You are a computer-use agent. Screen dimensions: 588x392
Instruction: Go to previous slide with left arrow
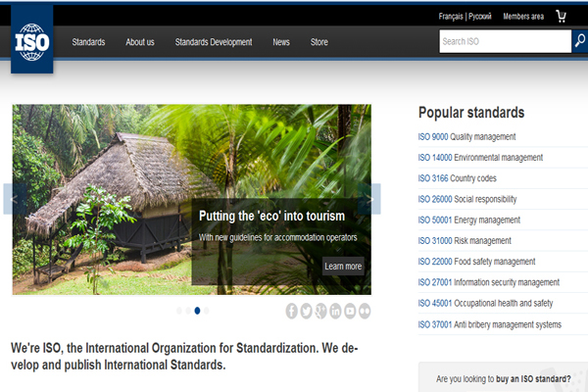tap(14, 199)
